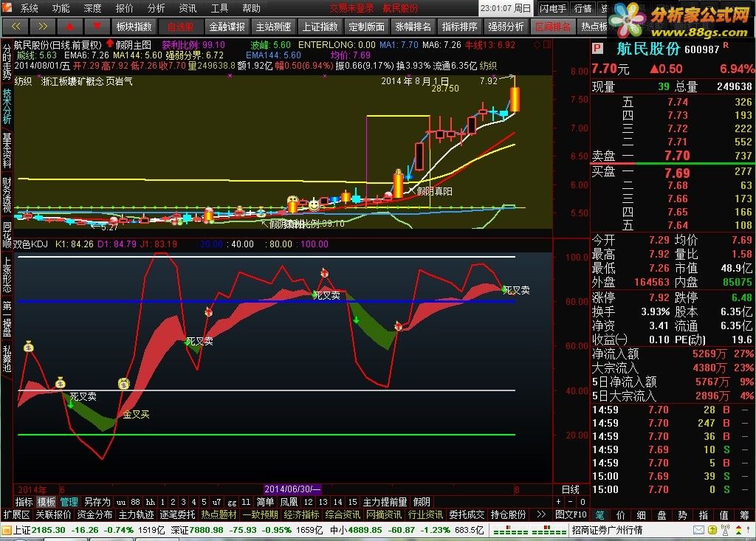Click the 板块指数 toolbar button

click(134, 27)
